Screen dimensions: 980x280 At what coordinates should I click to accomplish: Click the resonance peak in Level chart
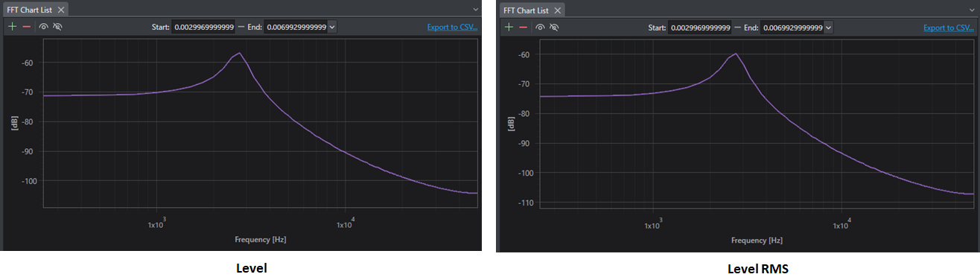pos(239,53)
